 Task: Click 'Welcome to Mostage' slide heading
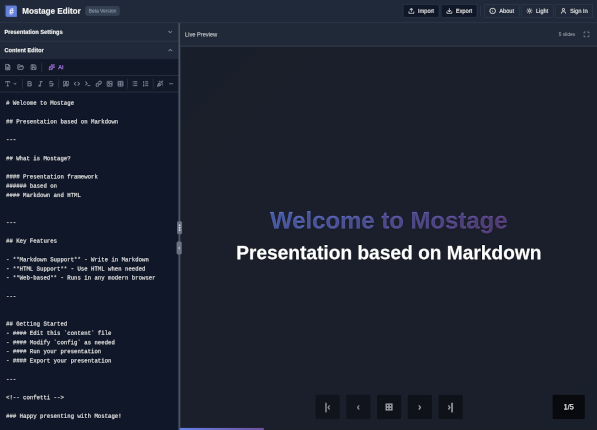click(x=388, y=221)
